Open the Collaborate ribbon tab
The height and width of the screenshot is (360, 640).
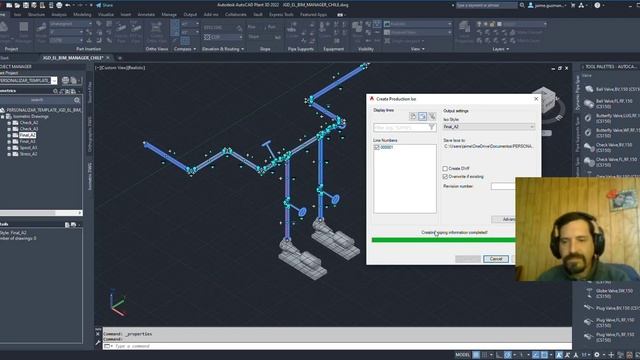pos(236,14)
